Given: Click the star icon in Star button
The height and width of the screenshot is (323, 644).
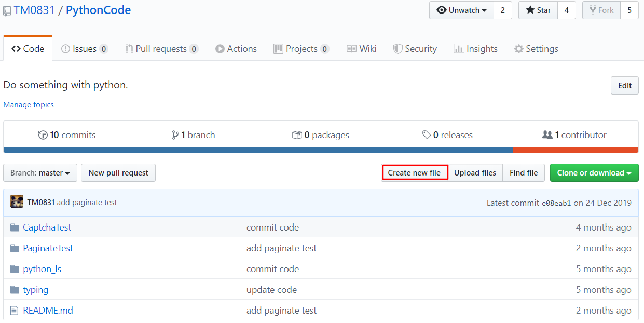Looking at the screenshot, I should (530, 10).
